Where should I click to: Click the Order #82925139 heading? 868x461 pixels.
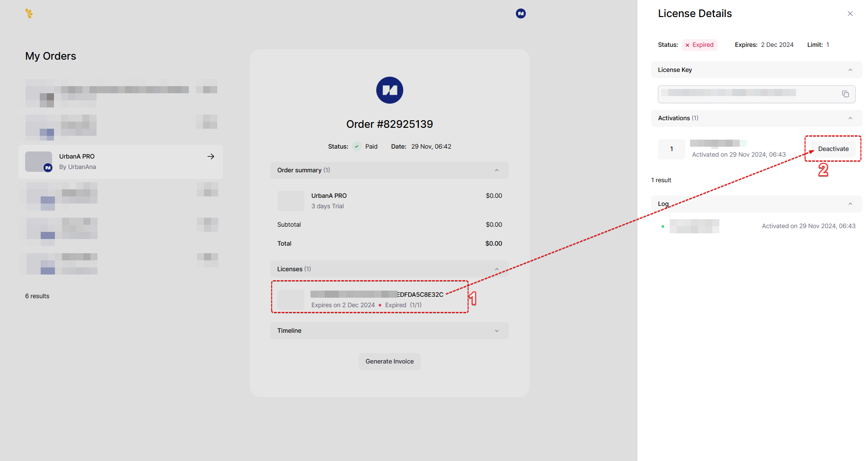click(x=390, y=124)
